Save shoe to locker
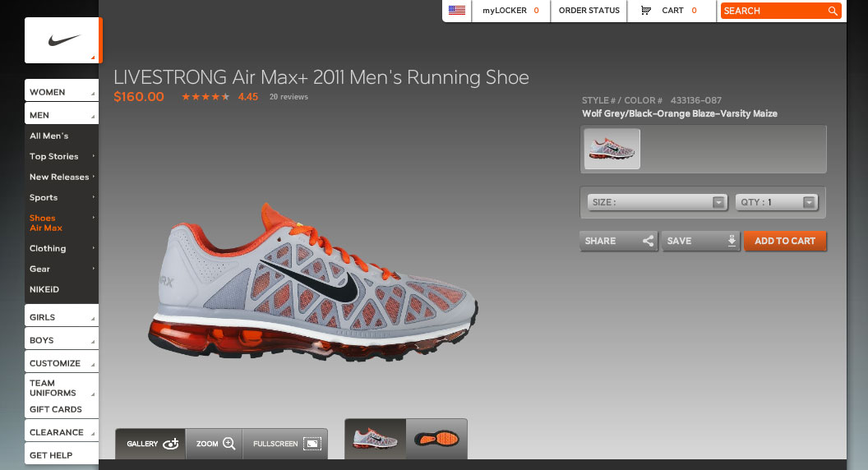Screen dimensions: 868x470 (x=700, y=241)
